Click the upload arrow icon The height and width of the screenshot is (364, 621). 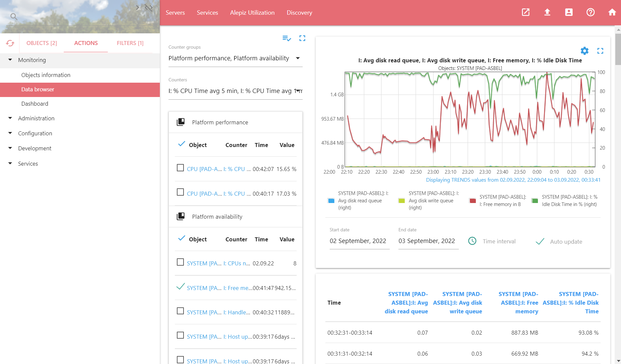pos(547,12)
